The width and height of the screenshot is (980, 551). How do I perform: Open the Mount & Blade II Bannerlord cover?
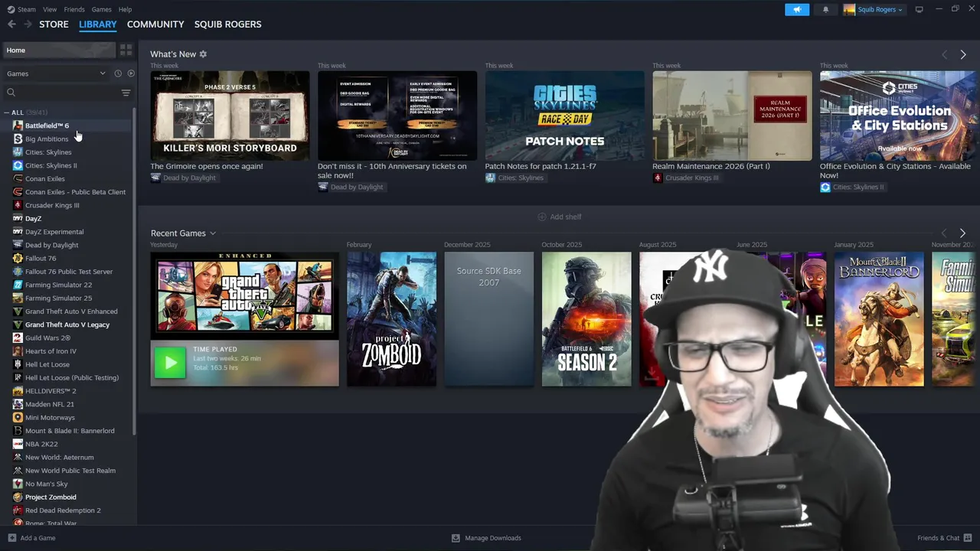879,319
